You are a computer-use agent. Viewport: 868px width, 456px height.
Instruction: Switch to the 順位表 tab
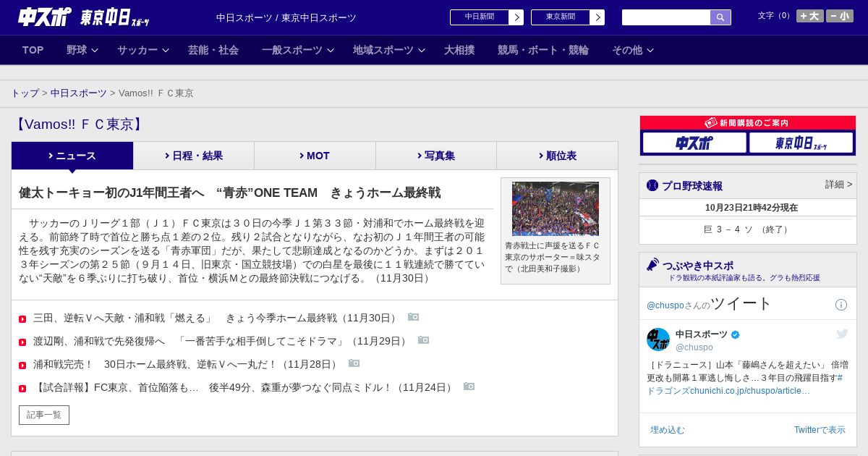point(557,156)
